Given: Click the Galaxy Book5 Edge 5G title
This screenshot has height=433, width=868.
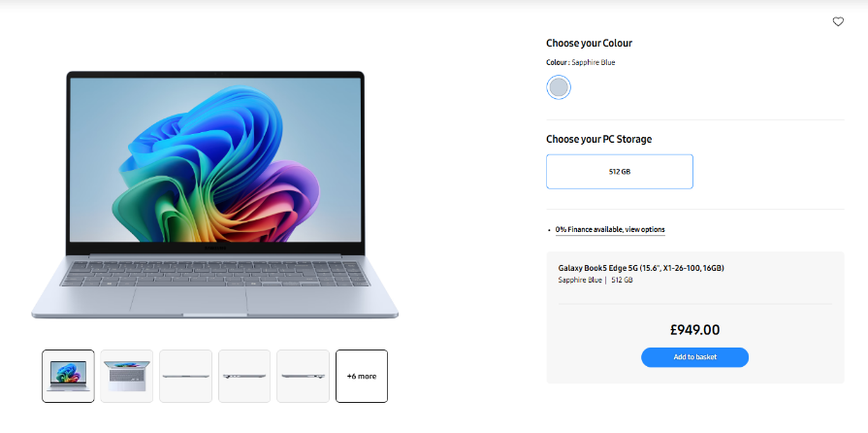Looking at the screenshot, I should click(x=641, y=268).
